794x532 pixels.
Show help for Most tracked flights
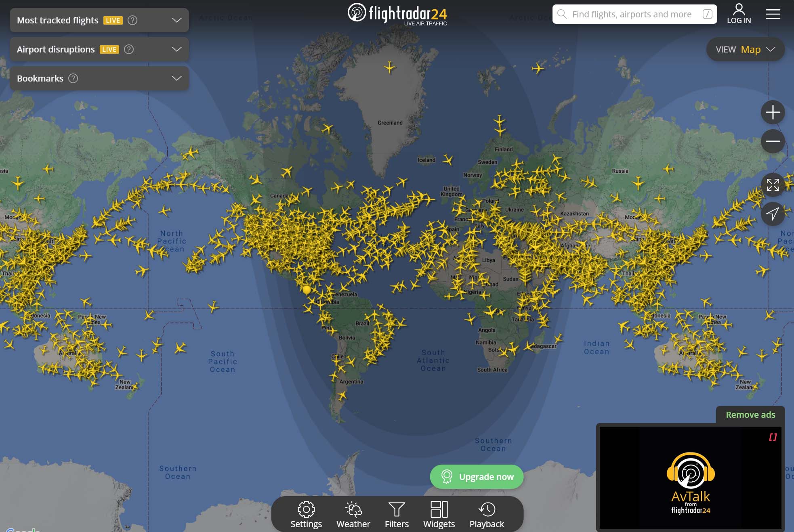[x=132, y=20]
